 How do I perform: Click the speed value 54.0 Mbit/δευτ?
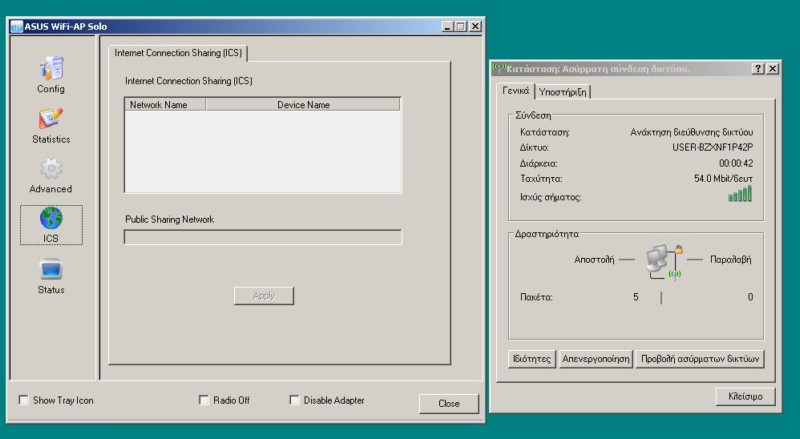(723, 179)
